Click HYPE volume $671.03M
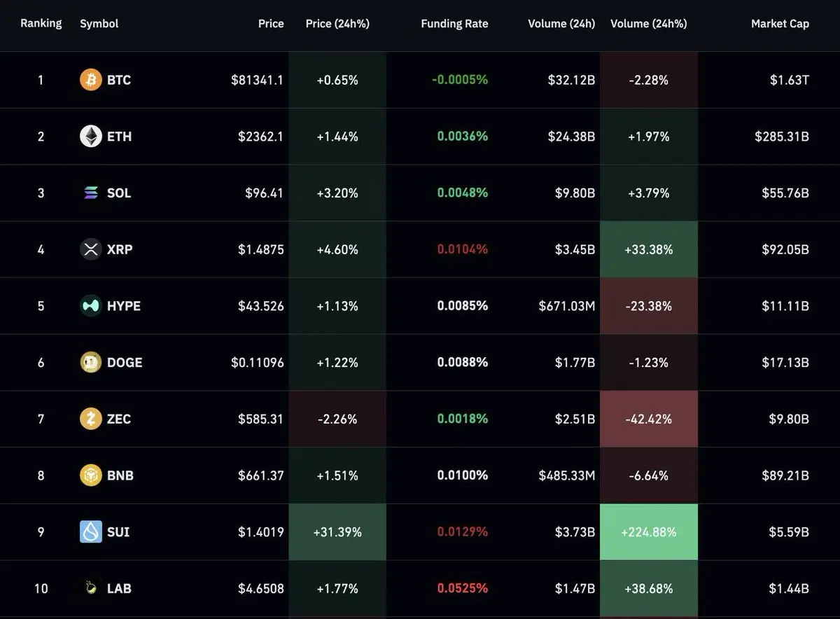The height and width of the screenshot is (619, 840). click(x=567, y=306)
